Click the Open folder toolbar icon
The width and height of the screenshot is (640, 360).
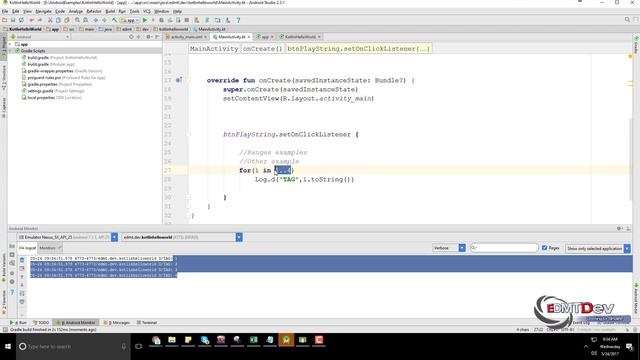click(4, 20)
